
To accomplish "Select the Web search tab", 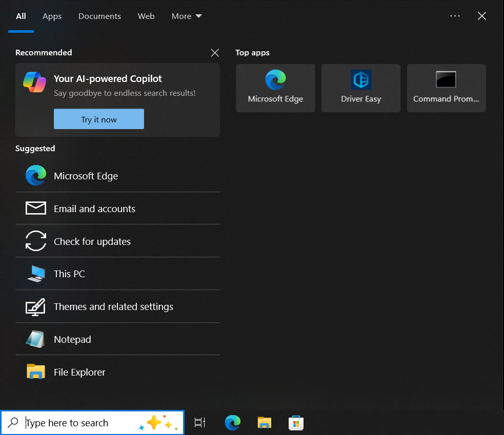I will pos(146,16).
